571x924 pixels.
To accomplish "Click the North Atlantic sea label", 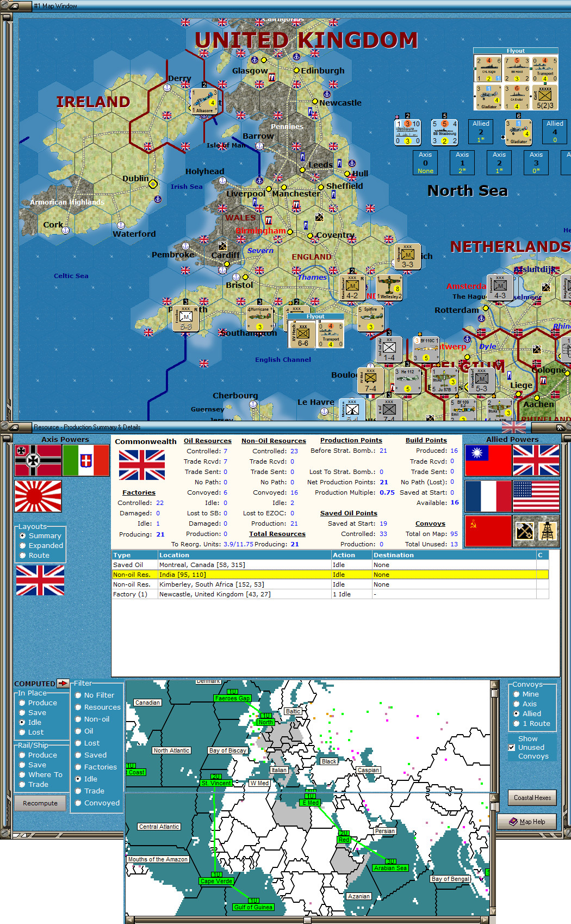I will [171, 750].
